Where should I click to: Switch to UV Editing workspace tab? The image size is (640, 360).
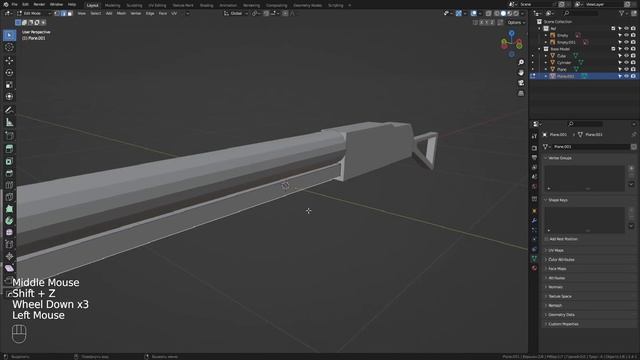click(157, 5)
